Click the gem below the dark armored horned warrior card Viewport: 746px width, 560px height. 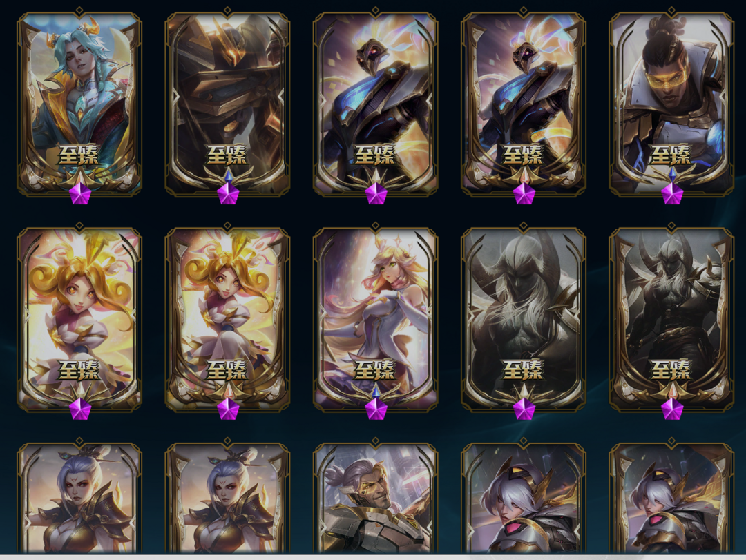[x=672, y=409]
